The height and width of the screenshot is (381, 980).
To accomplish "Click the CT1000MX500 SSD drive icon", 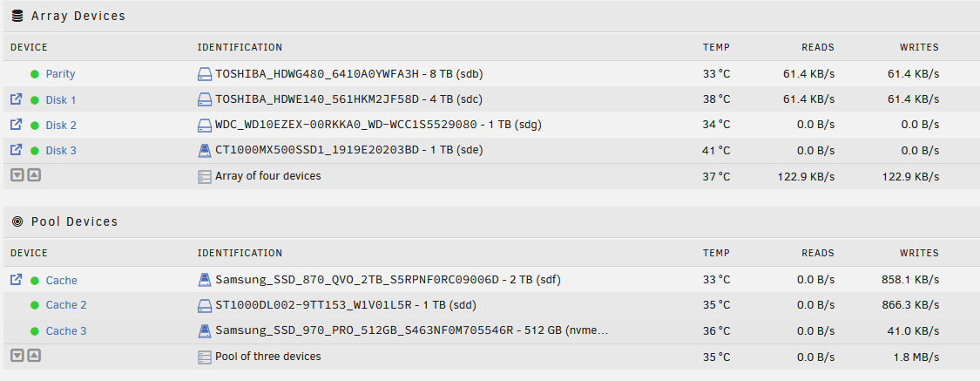I will (205, 150).
